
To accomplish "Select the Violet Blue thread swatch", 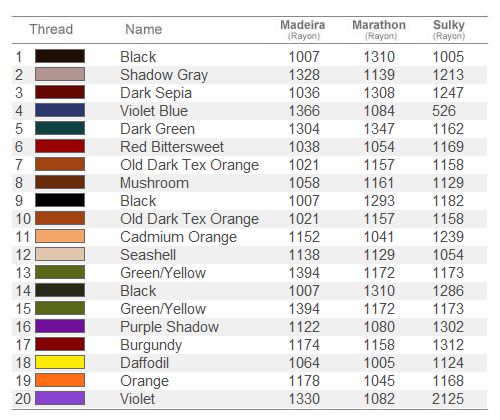I will (x=60, y=110).
